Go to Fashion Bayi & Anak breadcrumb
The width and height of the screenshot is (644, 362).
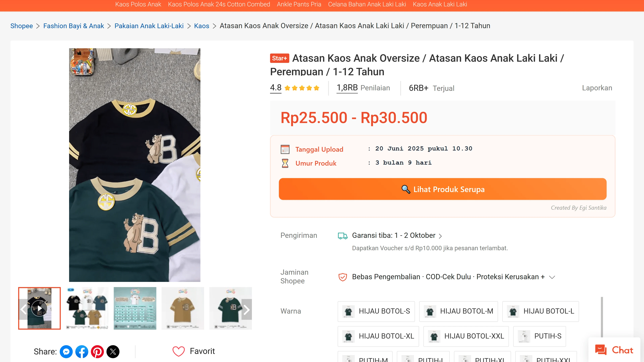tap(73, 26)
